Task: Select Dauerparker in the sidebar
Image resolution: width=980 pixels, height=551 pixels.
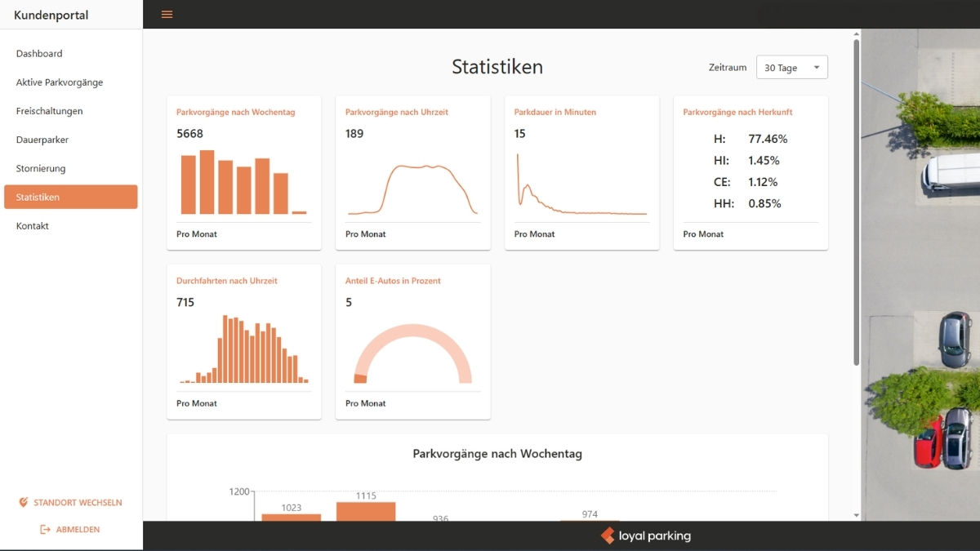Action: click(x=71, y=140)
